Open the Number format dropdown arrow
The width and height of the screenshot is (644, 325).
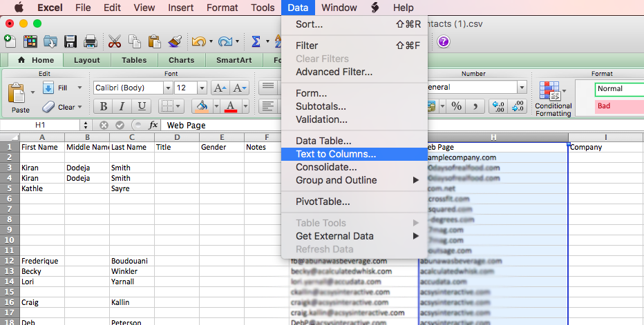[522, 87]
